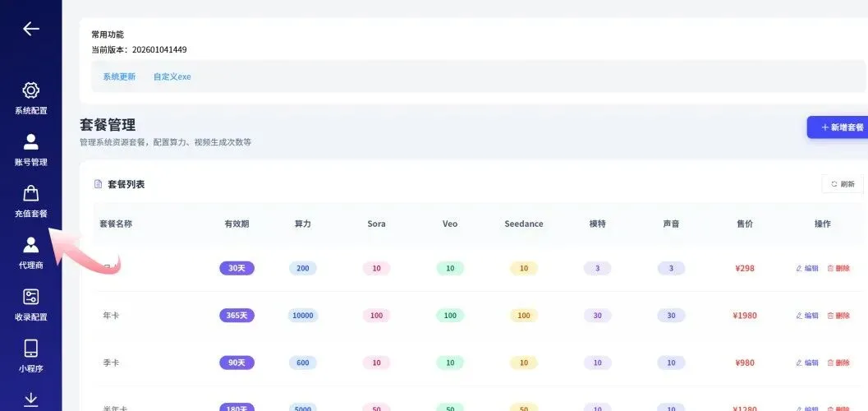
Task: Click 删除 in the 年卡 row
Action: click(x=838, y=315)
